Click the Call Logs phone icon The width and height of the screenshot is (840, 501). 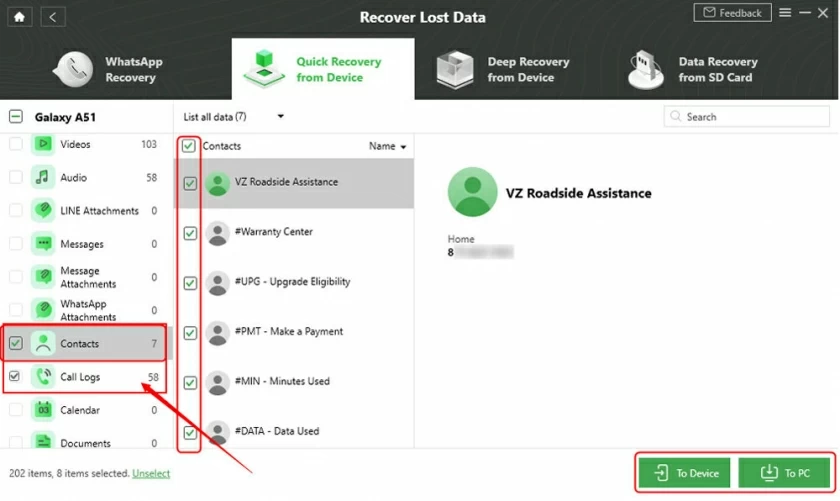[43, 377]
